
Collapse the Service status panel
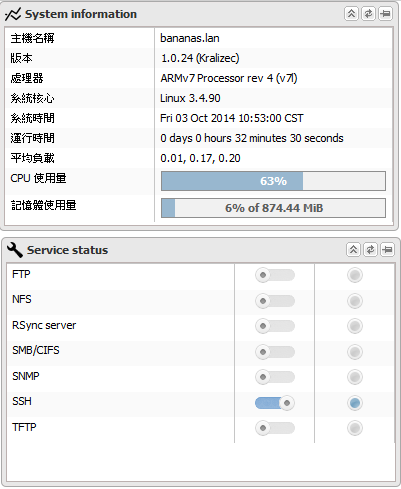tap(353, 250)
